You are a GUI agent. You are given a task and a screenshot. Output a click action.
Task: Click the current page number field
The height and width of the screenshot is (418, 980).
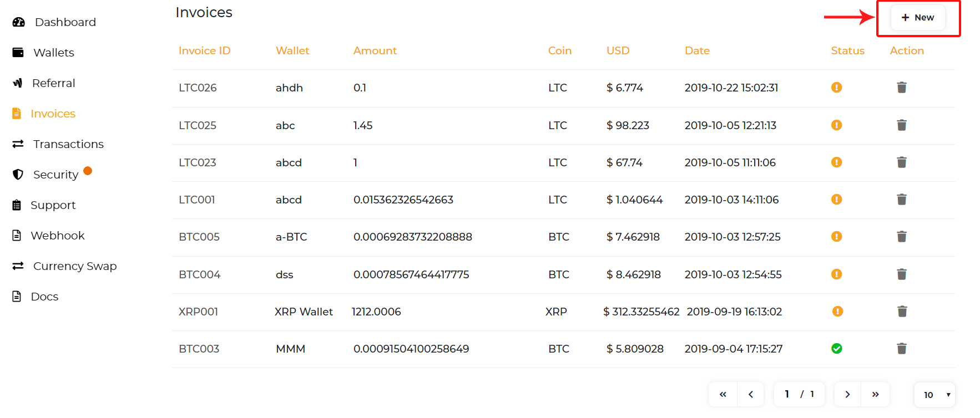787,394
